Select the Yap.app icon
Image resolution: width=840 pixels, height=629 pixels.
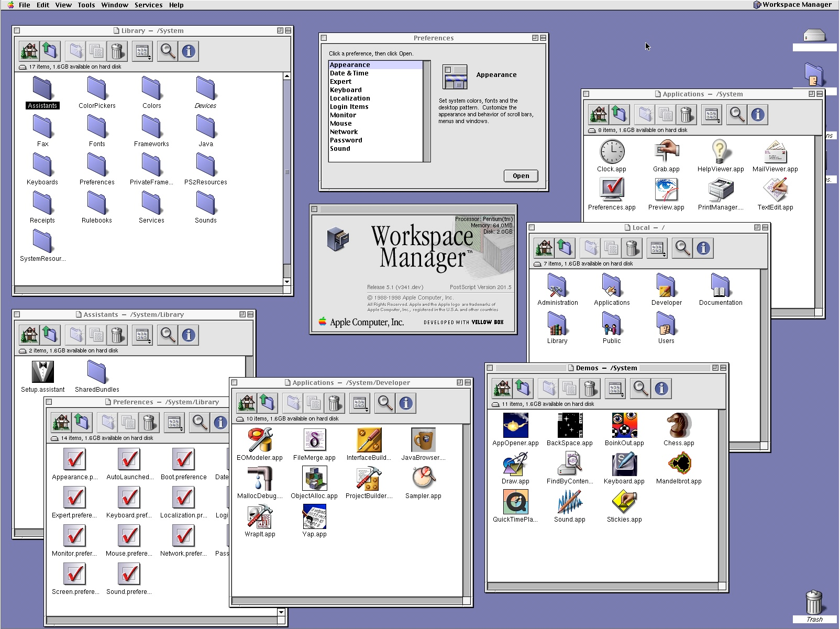[314, 516]
